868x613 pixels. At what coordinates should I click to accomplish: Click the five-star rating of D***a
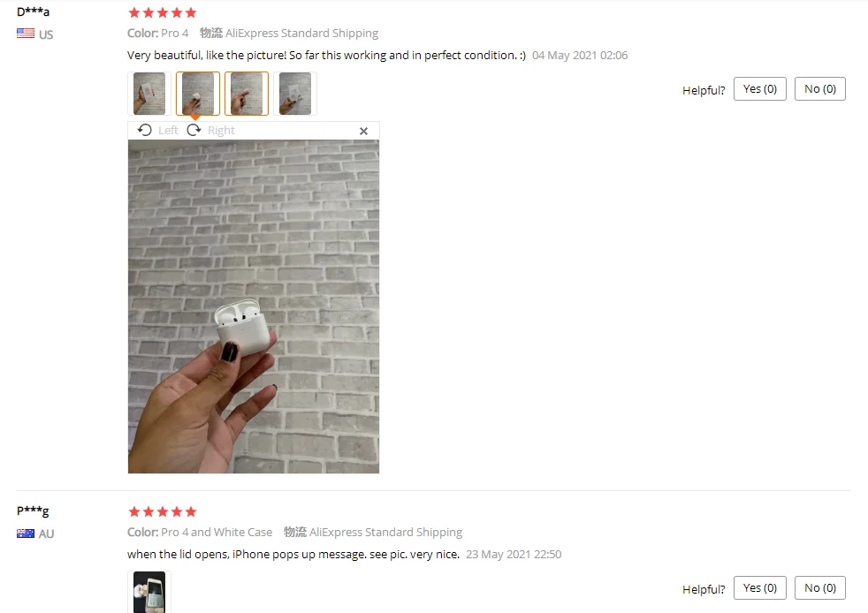pos(162,12)
